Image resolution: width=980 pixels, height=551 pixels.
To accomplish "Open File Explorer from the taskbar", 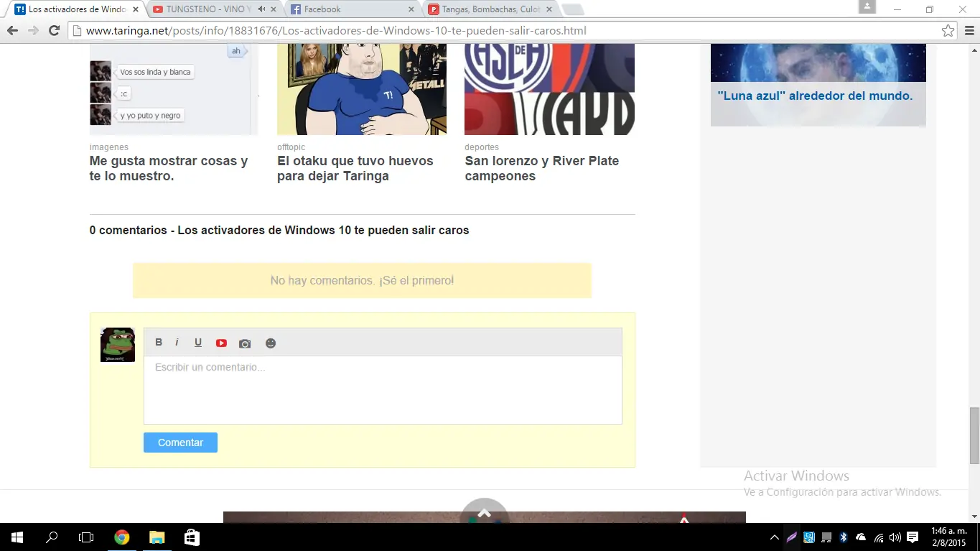I will coord(157,537).
